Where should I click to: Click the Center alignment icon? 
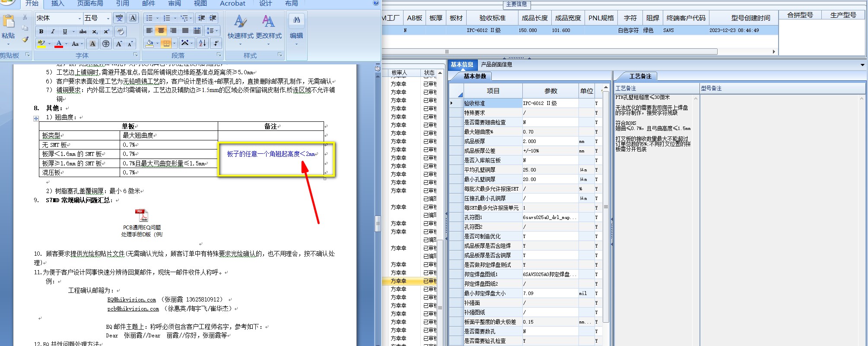[x=161, y=31]
